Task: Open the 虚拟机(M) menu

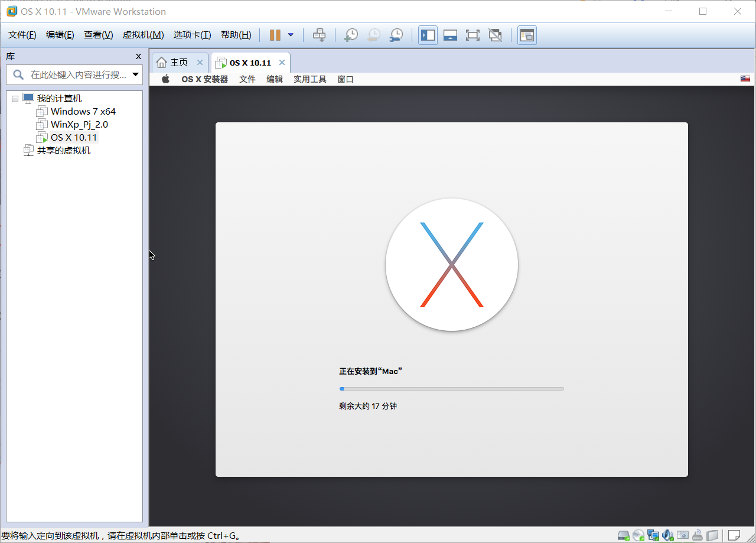Action: (143, 35)
